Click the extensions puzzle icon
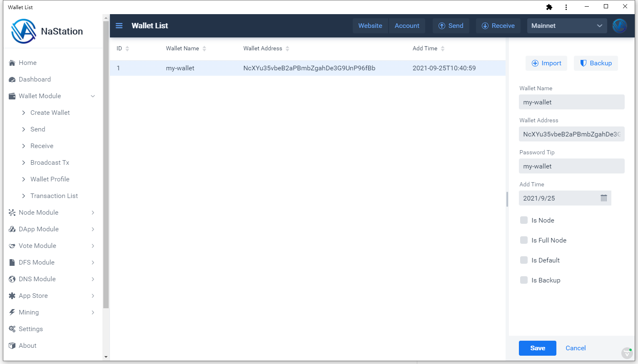Viewport: 638px width, 364px height. [549, 7]
